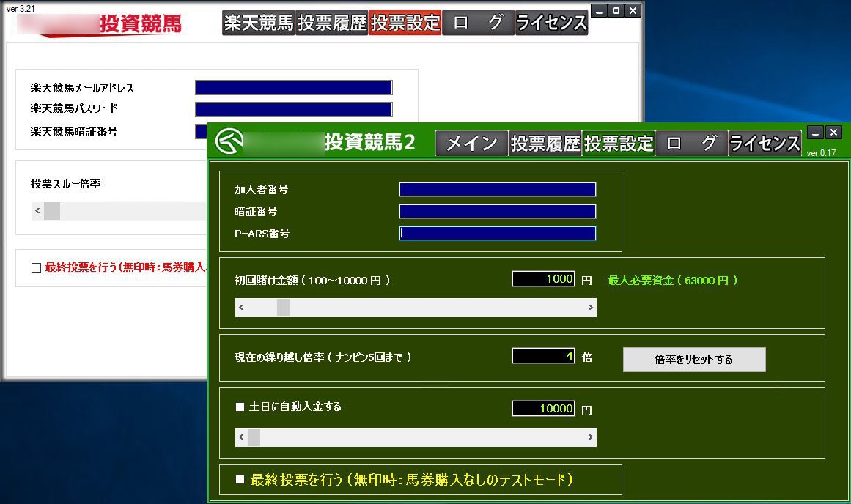
Task: Click the 投票スルー倍率 slider thumb
Action: click(x=52, y=210)
